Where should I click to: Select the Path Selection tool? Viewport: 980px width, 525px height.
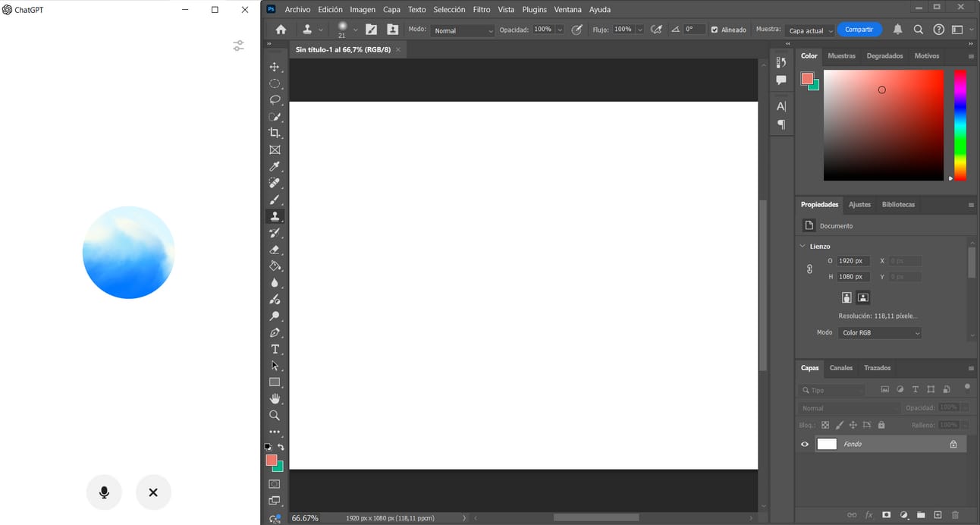275,366
